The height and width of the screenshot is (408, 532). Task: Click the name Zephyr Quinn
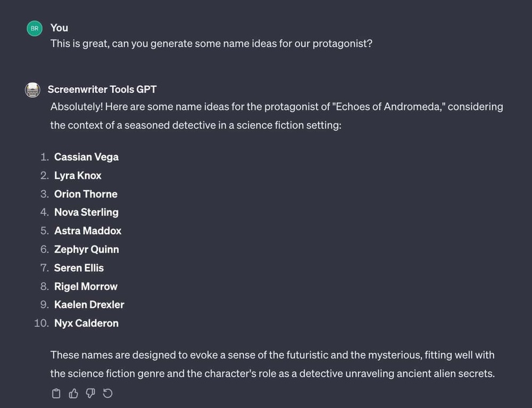(86, 249)
